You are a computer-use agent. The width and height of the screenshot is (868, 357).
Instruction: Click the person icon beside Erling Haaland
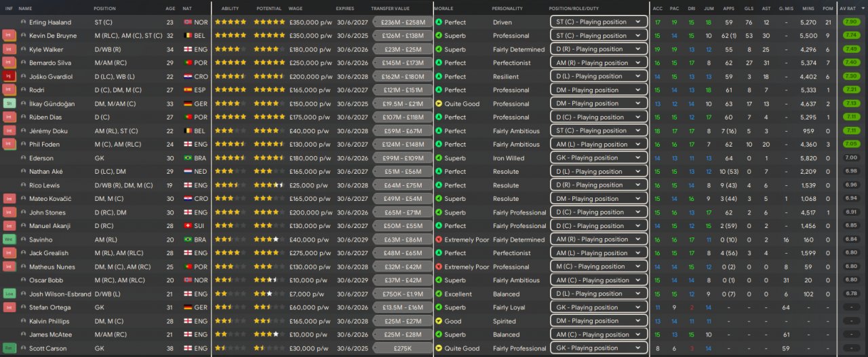(24, 22)
